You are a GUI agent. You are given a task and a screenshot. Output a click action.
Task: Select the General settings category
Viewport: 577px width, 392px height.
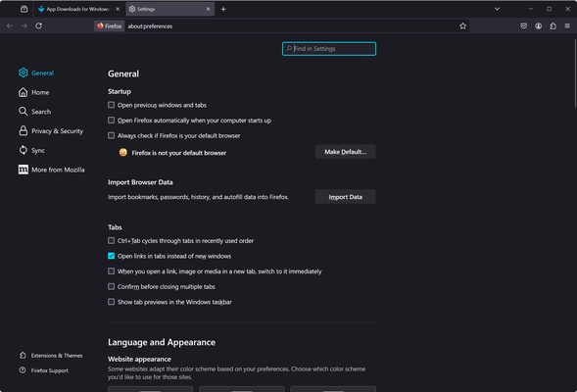click(x=36, y=73)
